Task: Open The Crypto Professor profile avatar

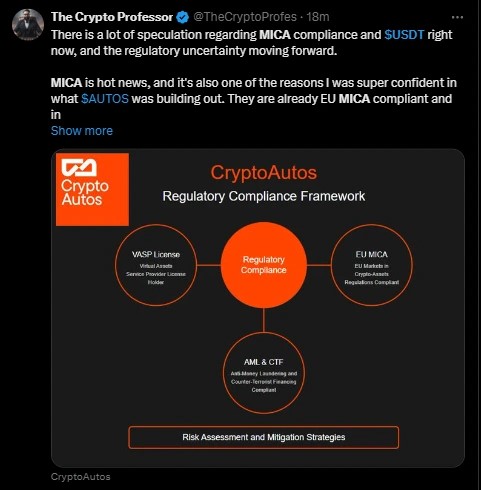Action: [28, 24]
